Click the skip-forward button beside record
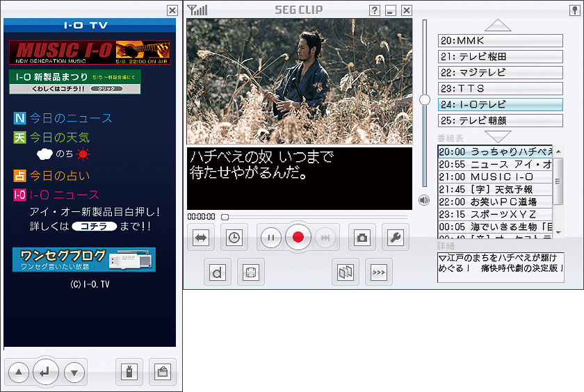Viewport: 584px width, 392px height. [x=325, y=238]
